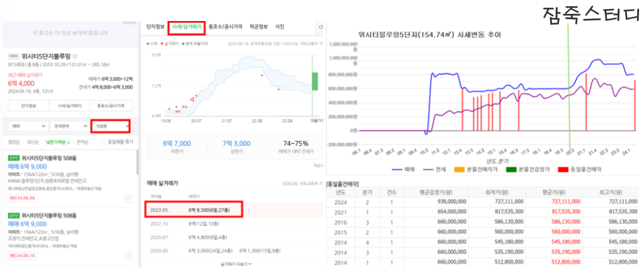
Task: Click the 년도 column header
Action: (341, 192)
